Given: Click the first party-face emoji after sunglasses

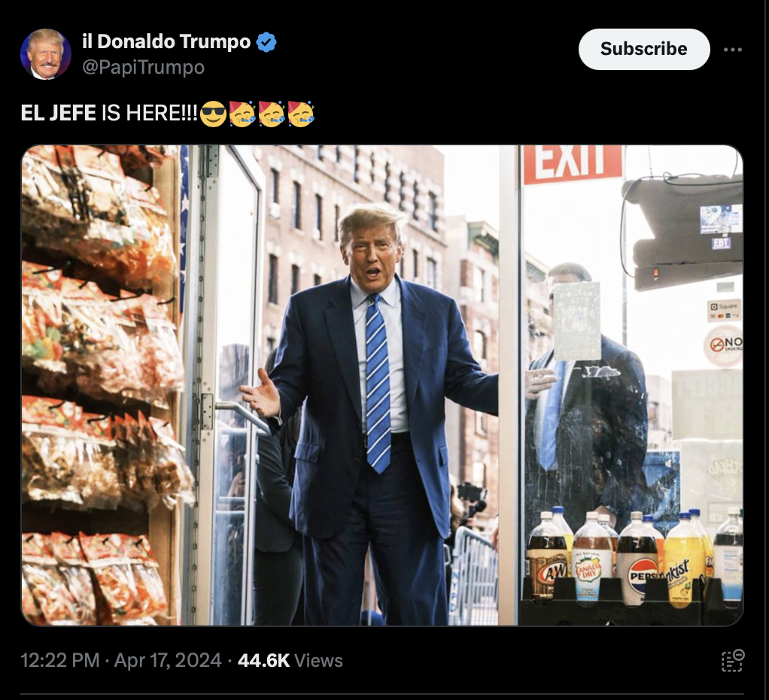Looking at the screenshot, I should [x=242, y=114].
